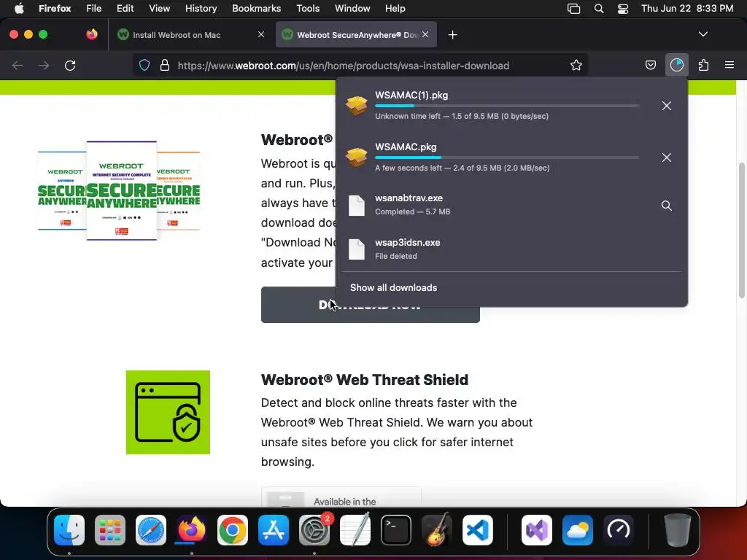The height and width of the screenshot is (560, 747).
Task: Select the Webroot SecureAnywhere Download tab
Action: click(356, 34)
